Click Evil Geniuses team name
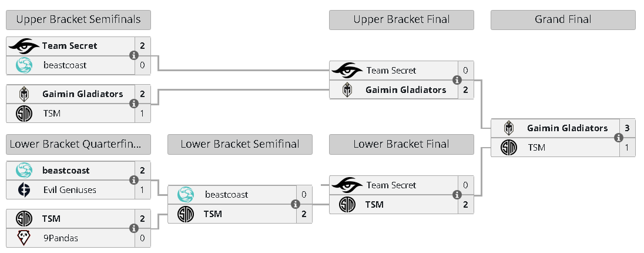Image resolution: width=644 pixels, height=253 pixels. tap(69, 190)
